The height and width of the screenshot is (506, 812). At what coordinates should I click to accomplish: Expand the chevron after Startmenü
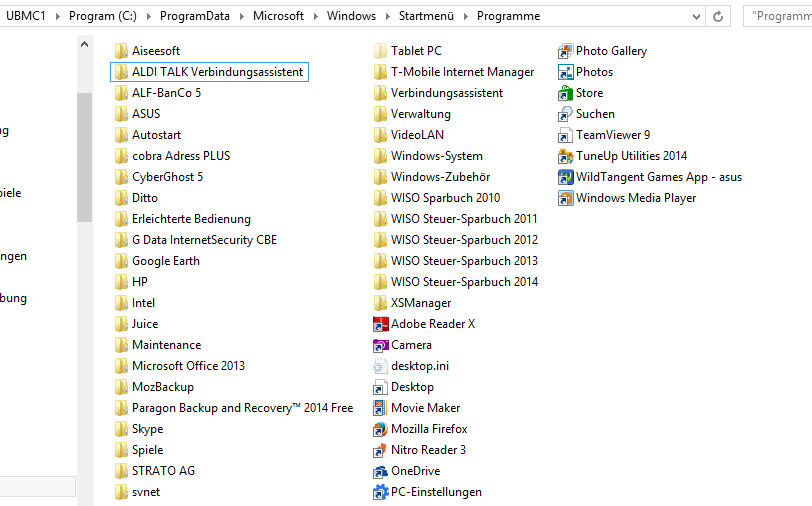[466, 17]
